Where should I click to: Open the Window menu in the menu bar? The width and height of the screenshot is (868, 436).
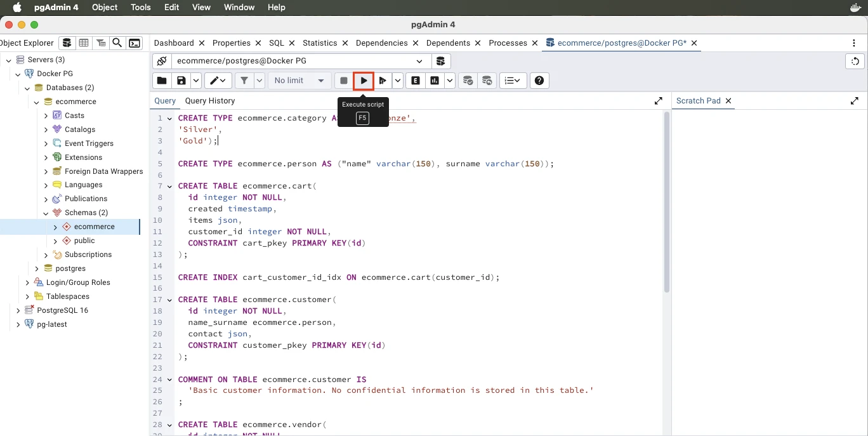pyautogui.click(x=239, y=8)
